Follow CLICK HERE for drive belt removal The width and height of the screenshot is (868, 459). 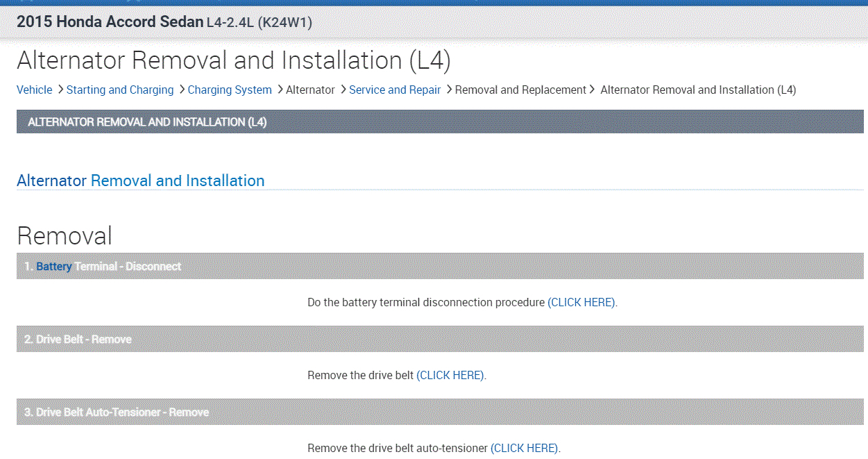pos(450,376)
